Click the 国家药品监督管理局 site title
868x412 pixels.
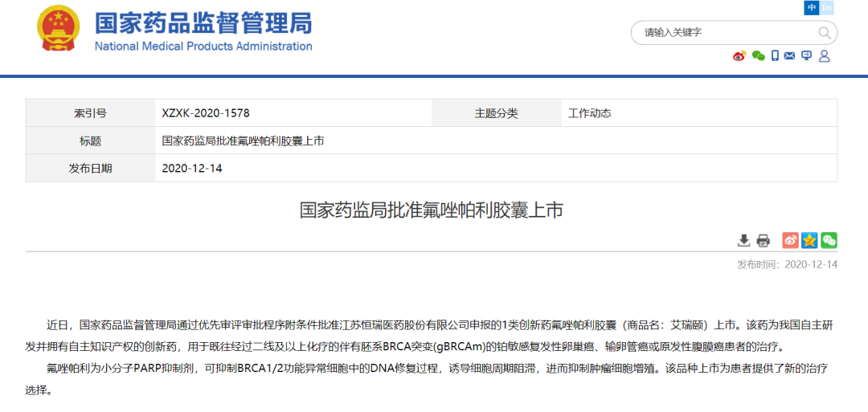pyautogui.click(x=203, y=24)
